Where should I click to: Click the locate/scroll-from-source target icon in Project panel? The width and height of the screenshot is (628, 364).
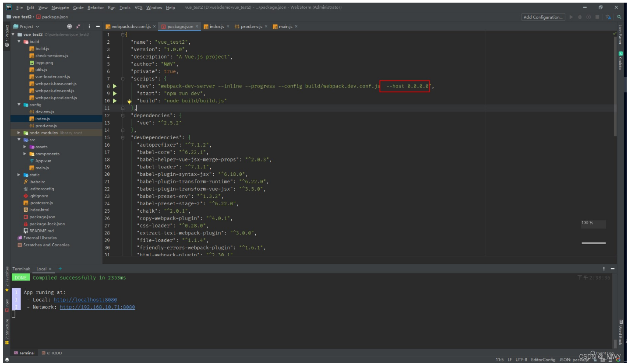(x=70, y=26)
